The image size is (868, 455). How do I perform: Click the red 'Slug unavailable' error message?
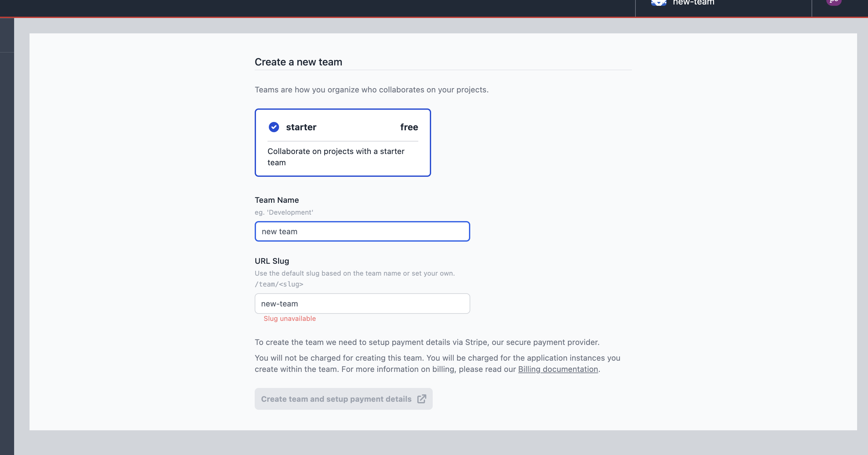pyautogui.click(x=290, y=319)
